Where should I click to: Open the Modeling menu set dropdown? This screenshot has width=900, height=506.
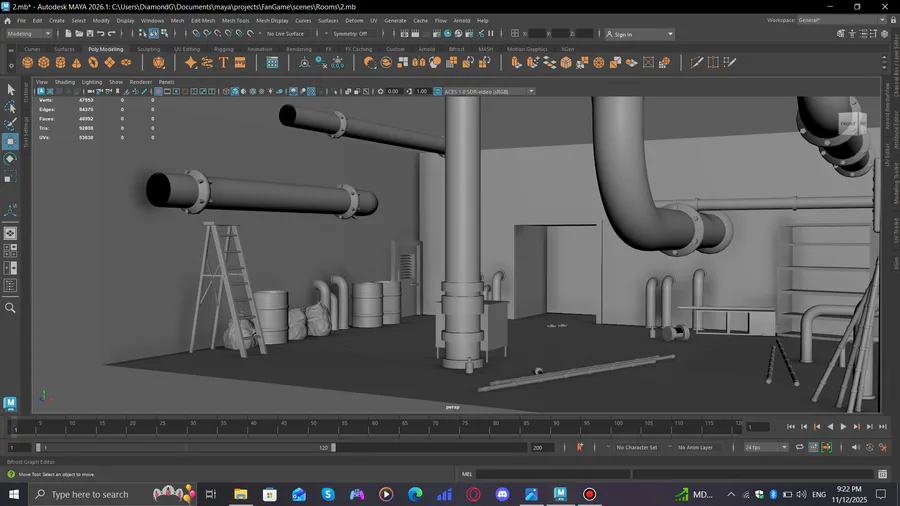(31, 34)
